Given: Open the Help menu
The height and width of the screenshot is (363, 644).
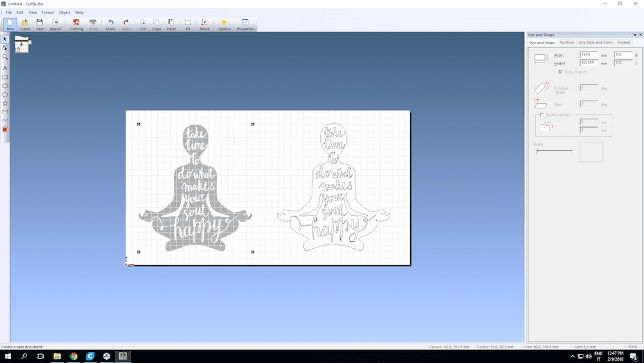Looking at the screenshot, I should click(79, 12).
